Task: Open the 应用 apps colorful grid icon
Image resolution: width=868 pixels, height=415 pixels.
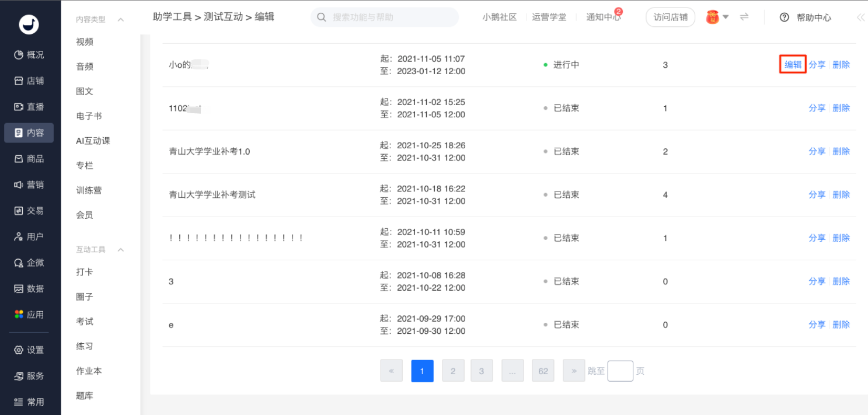Action: pyautogui.click(x=19, y=315)
